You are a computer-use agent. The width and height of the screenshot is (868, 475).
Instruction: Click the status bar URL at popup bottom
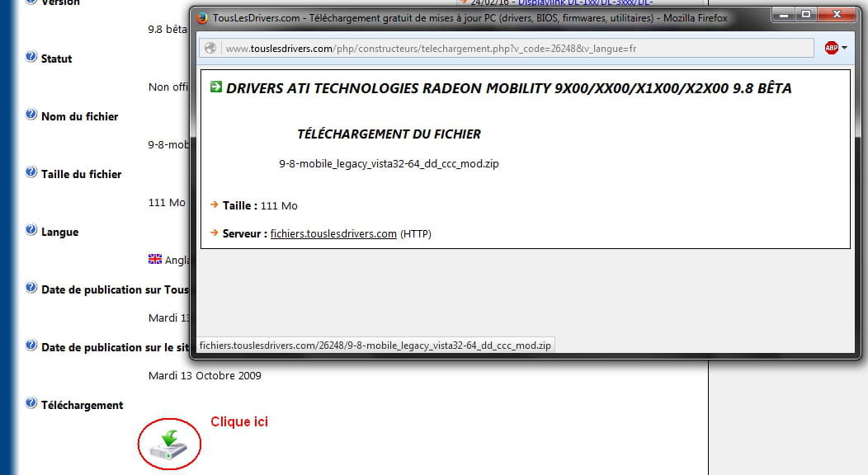[375, 346]
